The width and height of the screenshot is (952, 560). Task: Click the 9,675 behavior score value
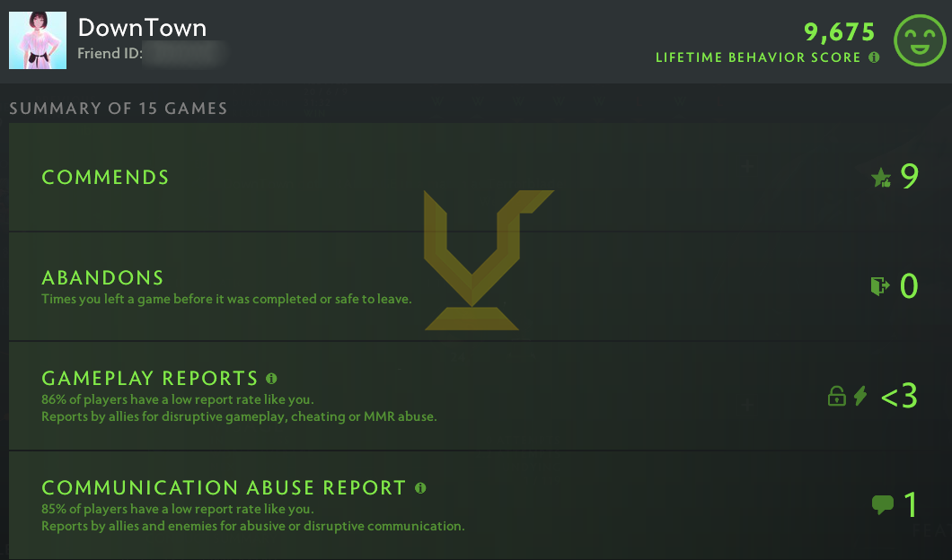coord(840,31)
